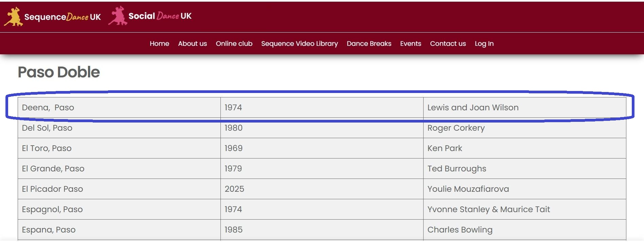
Task: Select Online club in navigation
Action: [234, 43]
